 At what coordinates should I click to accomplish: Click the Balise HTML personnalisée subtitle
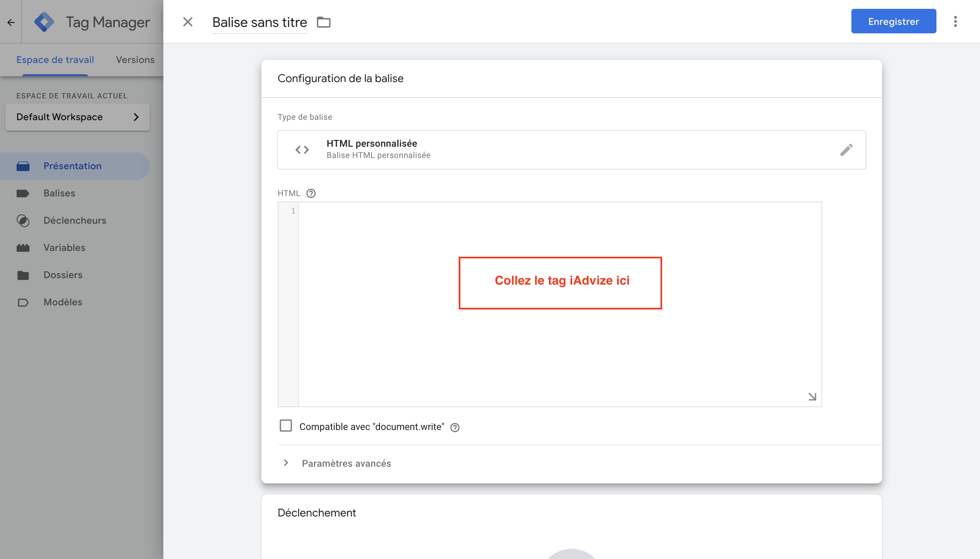point(378,156)
